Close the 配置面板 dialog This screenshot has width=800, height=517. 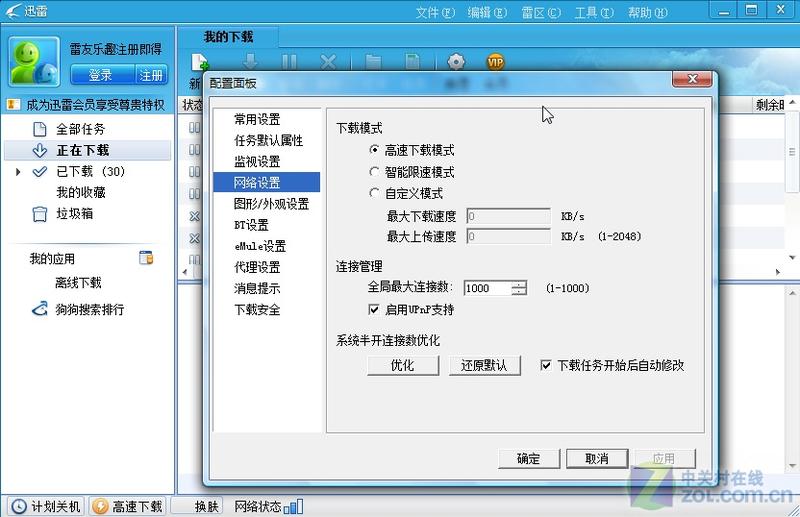(692, 78)
